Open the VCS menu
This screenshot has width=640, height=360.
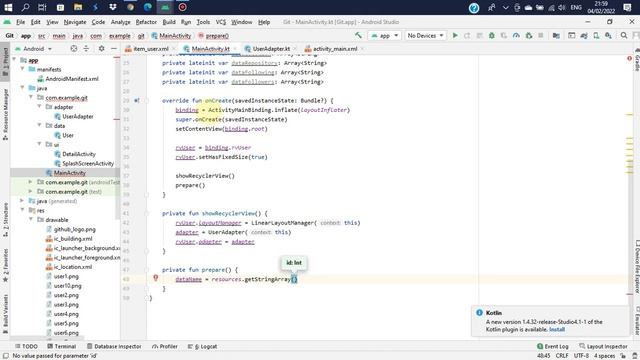tap(220, 22)
